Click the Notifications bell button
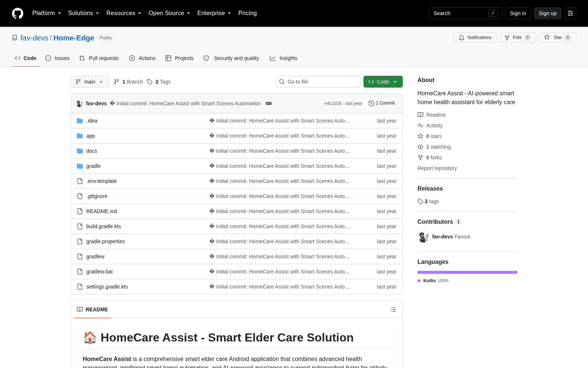The image size is (588, 368). 475,37
